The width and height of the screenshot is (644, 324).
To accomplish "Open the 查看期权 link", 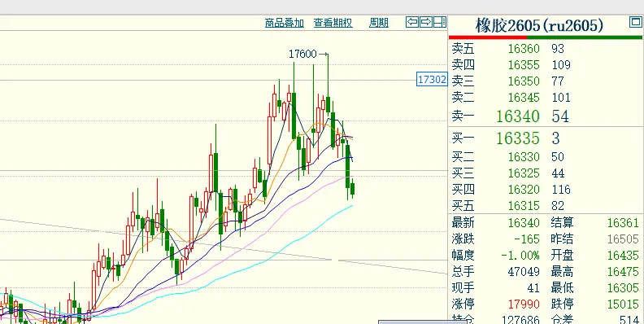I will (333, 23).
